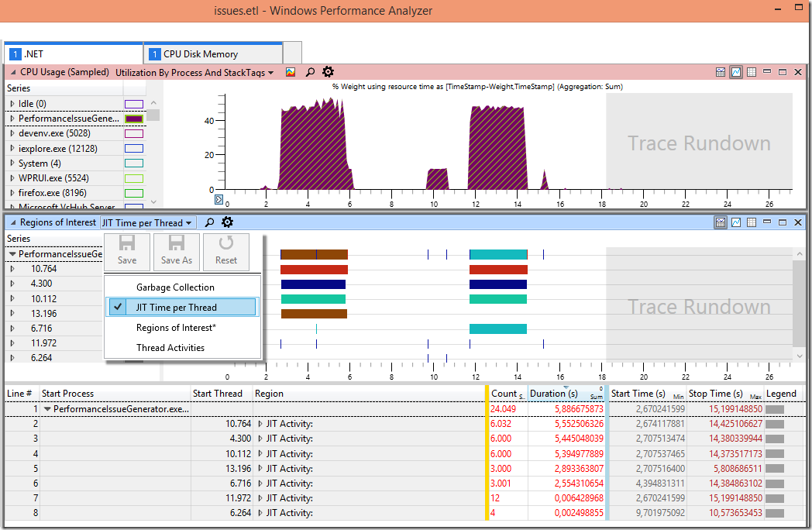
Task: Maximize the CPU Usage panel
Action: click(783, 72)
